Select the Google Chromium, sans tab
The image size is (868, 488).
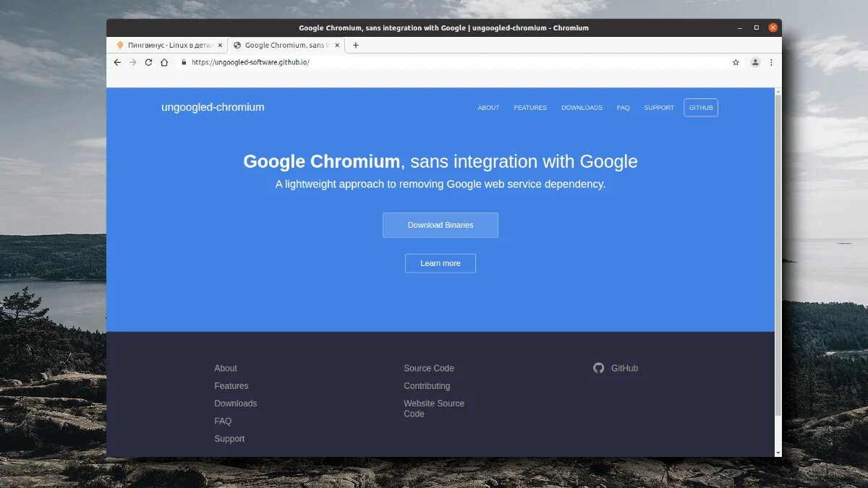[x=286, y=45]
